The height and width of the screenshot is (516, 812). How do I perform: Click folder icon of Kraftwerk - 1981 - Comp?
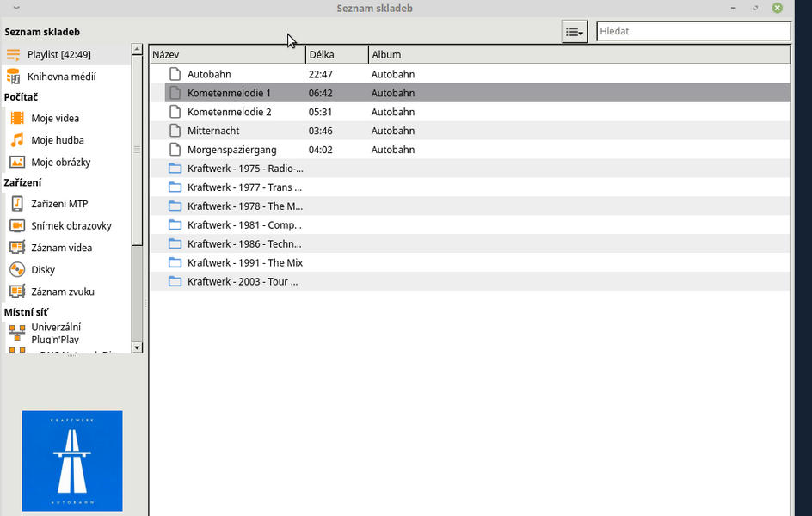(x=175, y=224)
